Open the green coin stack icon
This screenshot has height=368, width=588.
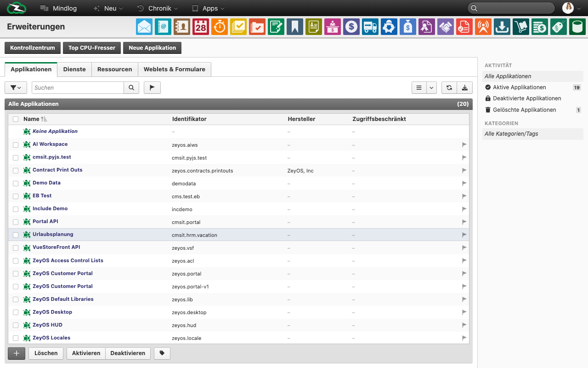point(540,27)
